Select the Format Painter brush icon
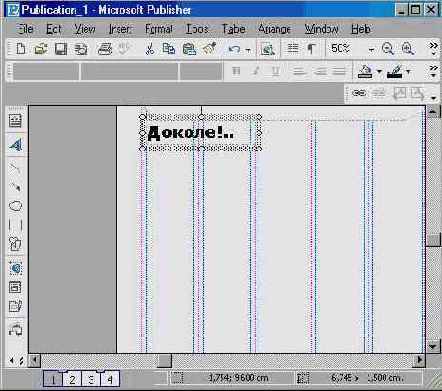The image size is (442, 391). pos(209,49)
